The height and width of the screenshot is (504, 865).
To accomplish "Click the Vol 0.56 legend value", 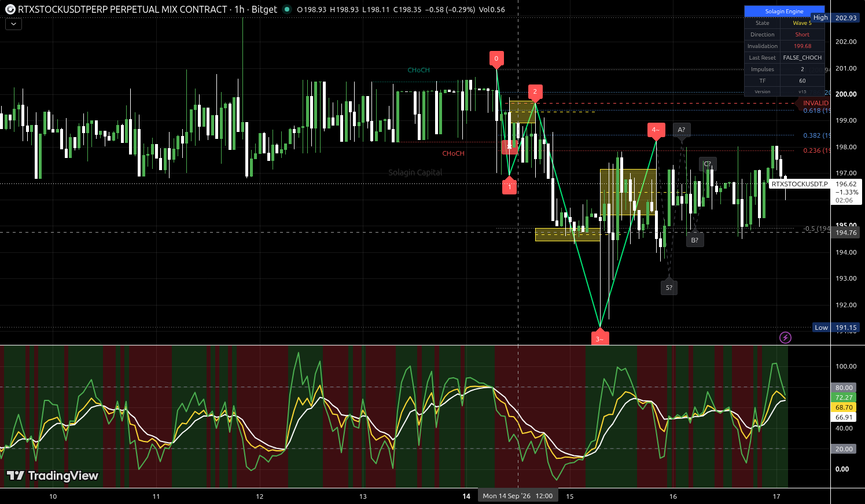I will pos(492,10).
